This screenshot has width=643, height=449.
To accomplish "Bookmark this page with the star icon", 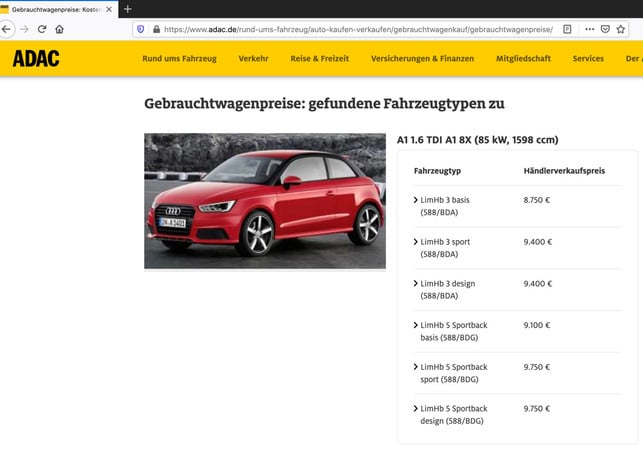I will 621,29.
